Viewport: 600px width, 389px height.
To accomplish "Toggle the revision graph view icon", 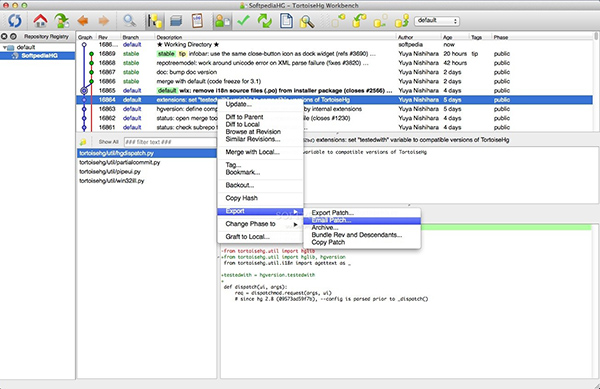I will coord(155,21).
